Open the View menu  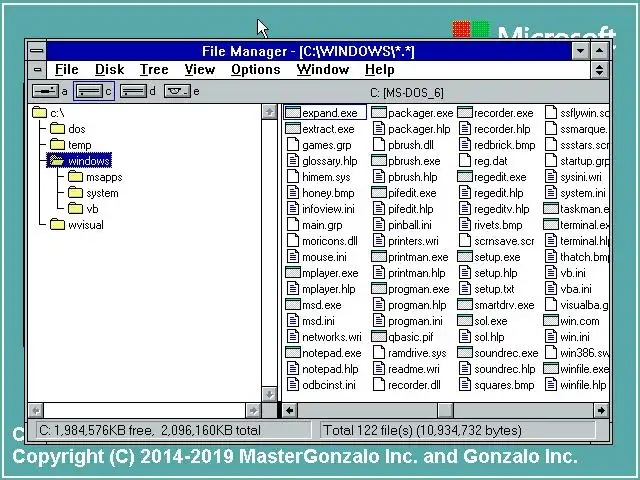[x=199, y=70]
